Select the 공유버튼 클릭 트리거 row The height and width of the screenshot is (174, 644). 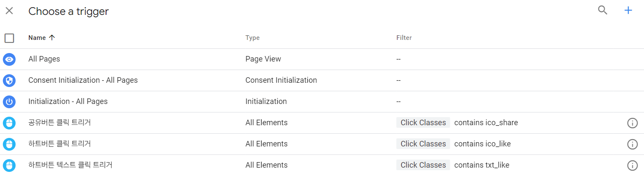(x=322, y=123)
